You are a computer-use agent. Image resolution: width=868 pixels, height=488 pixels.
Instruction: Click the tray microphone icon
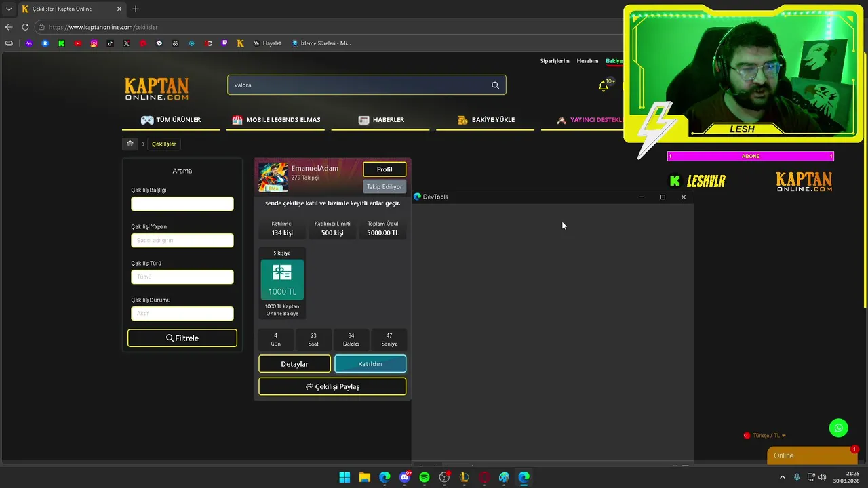(797, 477)
